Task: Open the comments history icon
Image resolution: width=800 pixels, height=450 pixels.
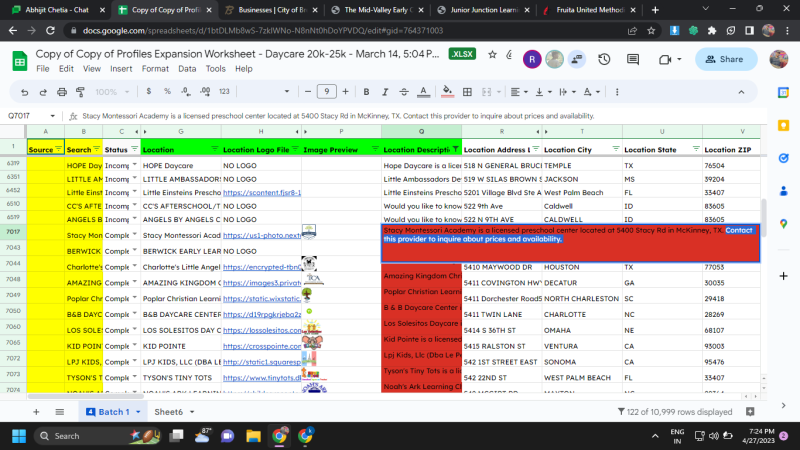Action: click(x=633, y=59)
